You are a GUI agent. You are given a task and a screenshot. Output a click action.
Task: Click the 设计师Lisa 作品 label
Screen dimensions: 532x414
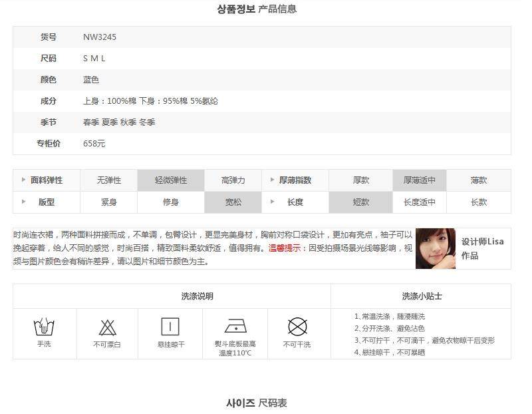click(482, 248)
